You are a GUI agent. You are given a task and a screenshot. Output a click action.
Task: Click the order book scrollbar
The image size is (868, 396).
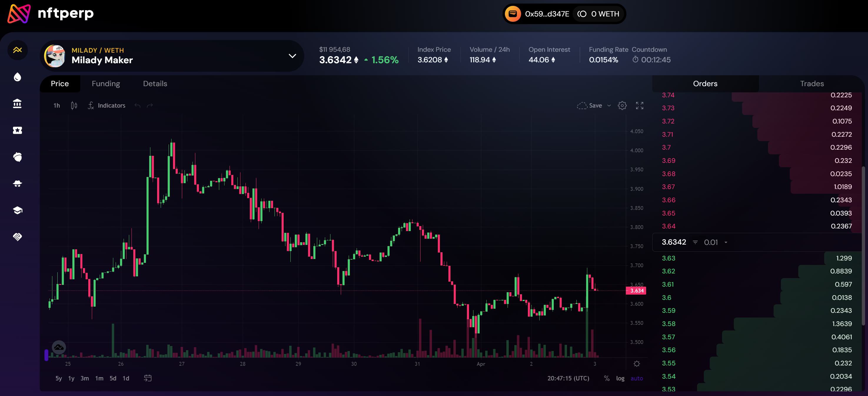click(863, 246)
